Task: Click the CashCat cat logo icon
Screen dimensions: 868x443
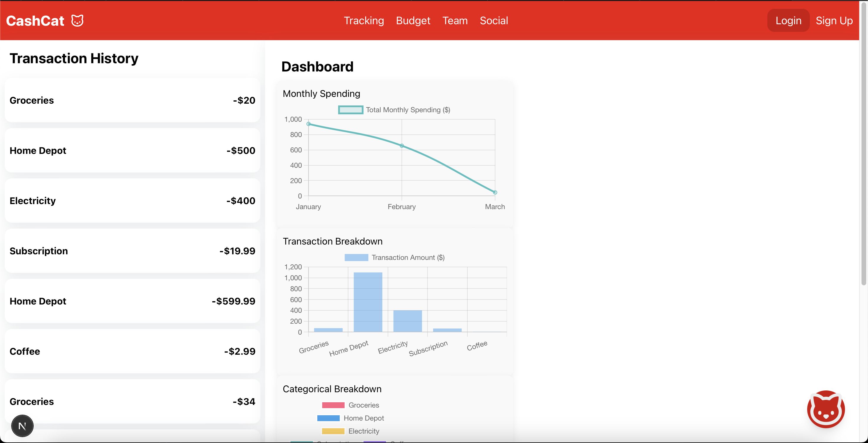Action: click(x=77, y=21)
